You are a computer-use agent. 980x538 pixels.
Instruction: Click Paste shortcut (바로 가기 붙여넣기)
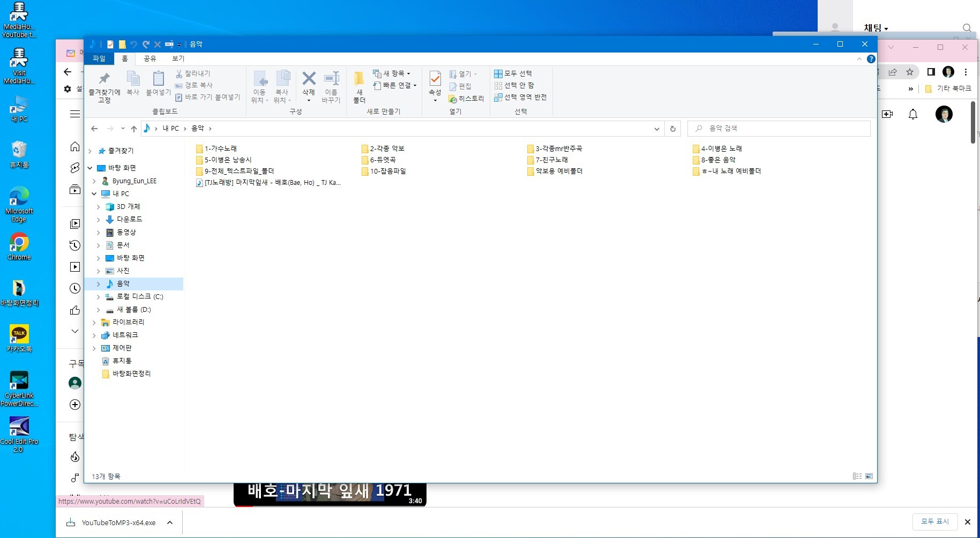point(207,97)
